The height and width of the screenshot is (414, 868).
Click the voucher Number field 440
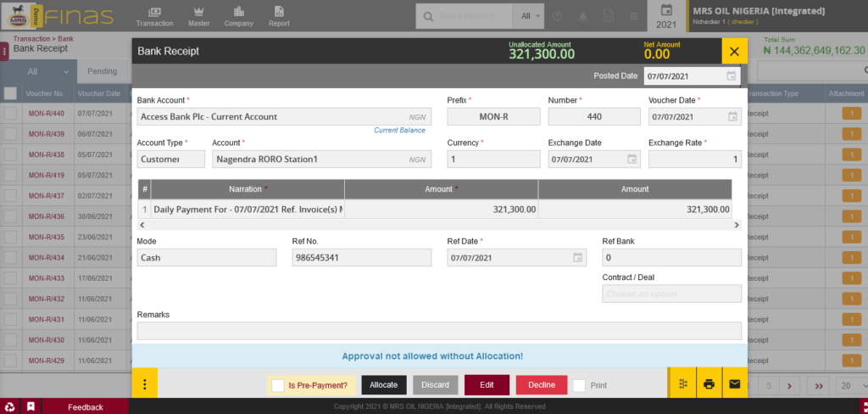594,117
